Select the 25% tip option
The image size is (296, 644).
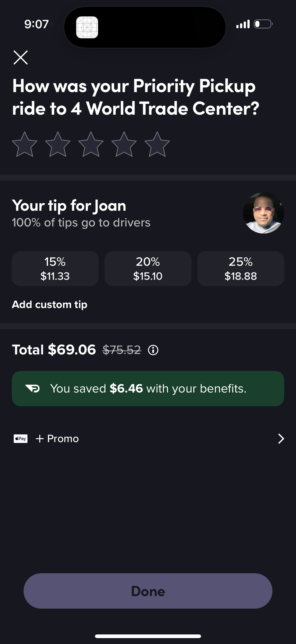241,268
